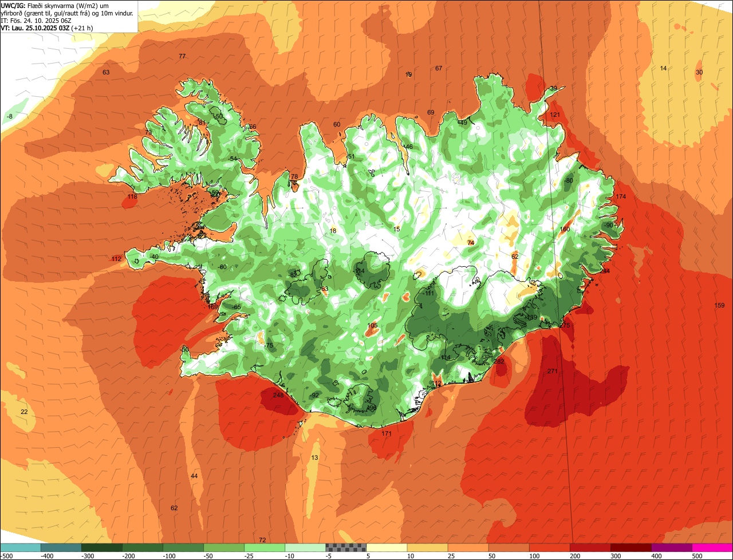Click the map value -80 in the eastern highlands
Screen dimensions: 733x560
(568, 180)
